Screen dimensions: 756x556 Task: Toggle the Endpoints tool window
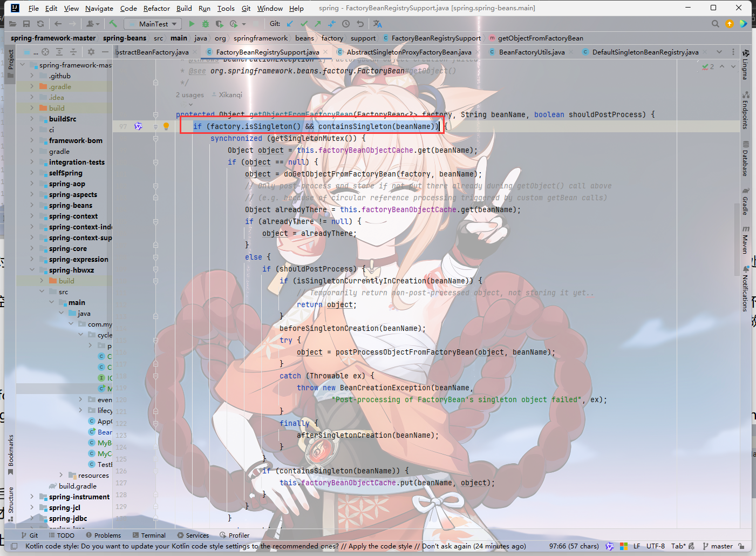[745, 110]
